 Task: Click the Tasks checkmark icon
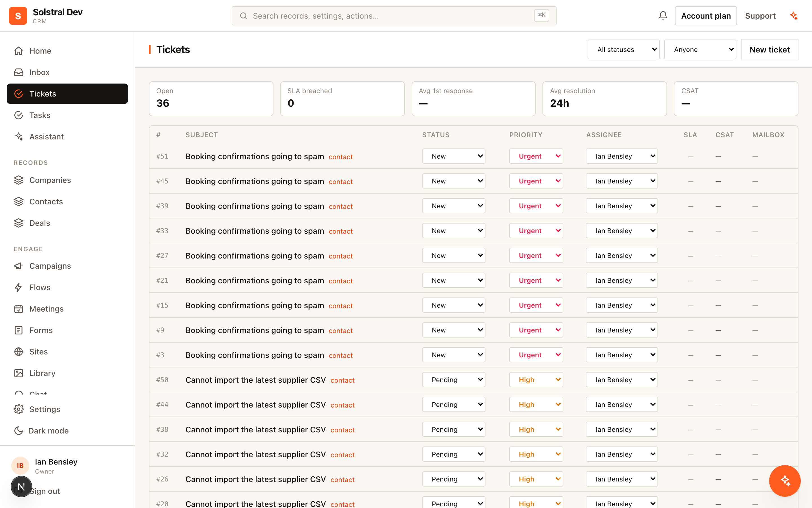tap(19, 115)
